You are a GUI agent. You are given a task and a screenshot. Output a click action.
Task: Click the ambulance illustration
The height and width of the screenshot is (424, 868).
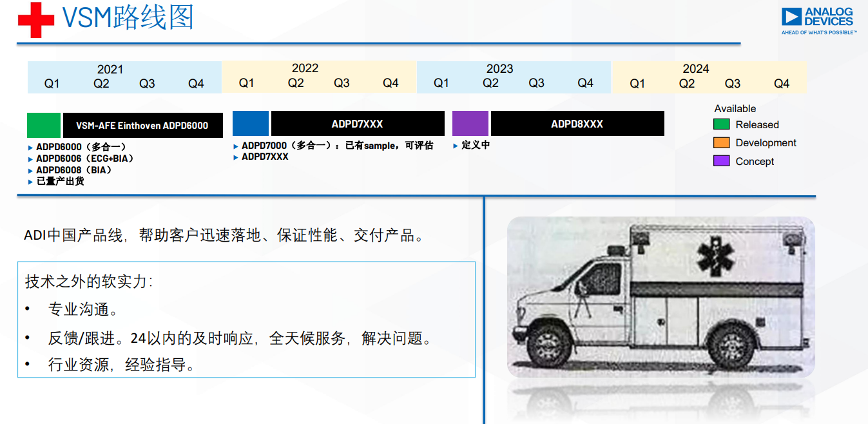661,296
